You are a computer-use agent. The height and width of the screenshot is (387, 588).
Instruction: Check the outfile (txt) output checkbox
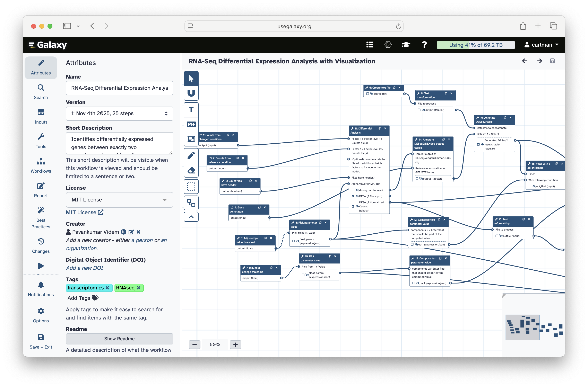point(368,94)
